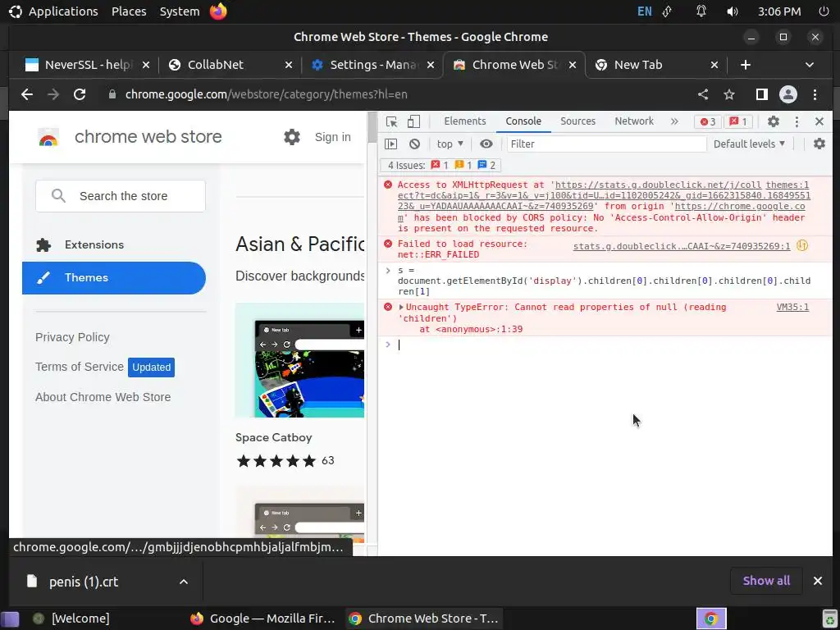Viewport: 840px width, 630px height.
Task: Open the themes:1 source link
Action: click(x=787, y=185)
